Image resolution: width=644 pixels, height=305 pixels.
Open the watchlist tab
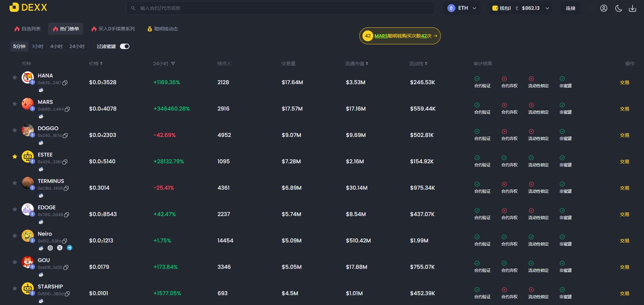(x=27, y=29)
